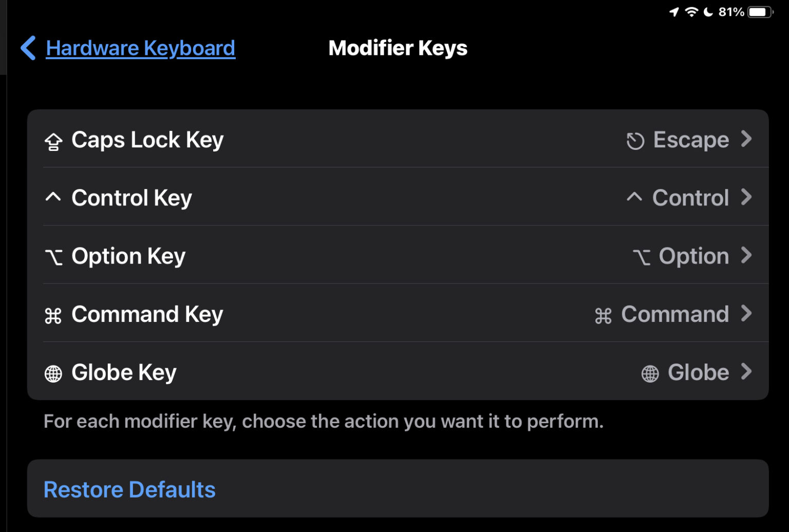
Task: Tap the Hardware Keyboard back link
Action: [140, 48]
